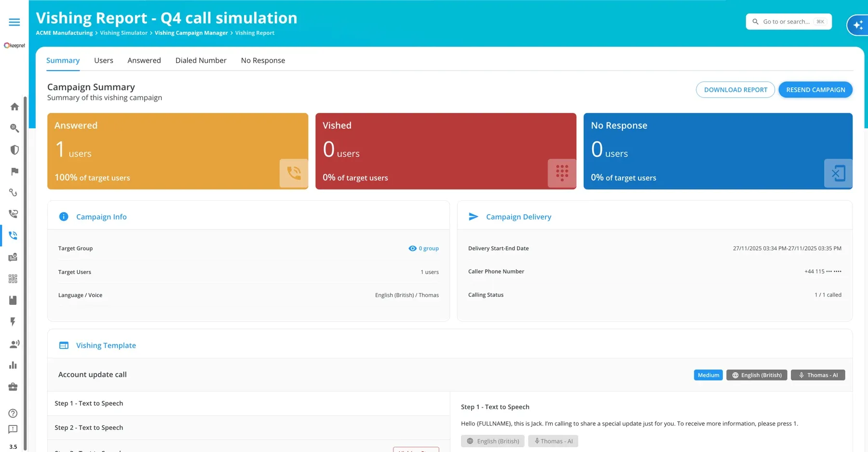Image resolution: width=868 pixels, height=452 pixels.
Task: Click the No Response summary card
Action: pos(718,151)
